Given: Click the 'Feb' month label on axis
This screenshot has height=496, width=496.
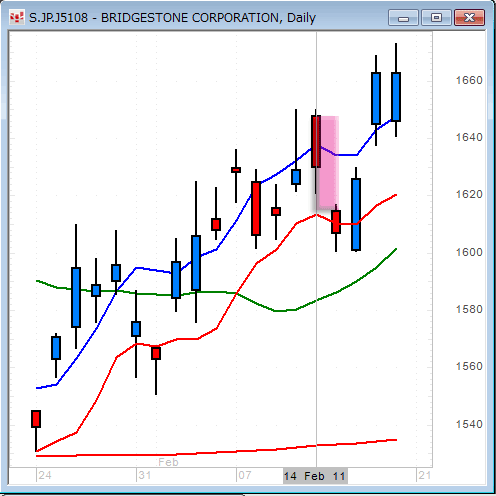Looking at the screenshot, I should click(x=168, y=462).
